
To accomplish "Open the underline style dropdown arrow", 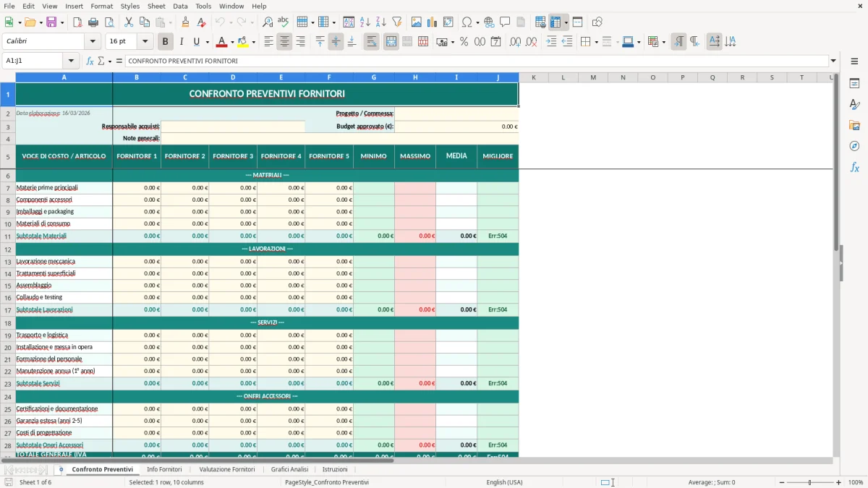I will 207,42.
